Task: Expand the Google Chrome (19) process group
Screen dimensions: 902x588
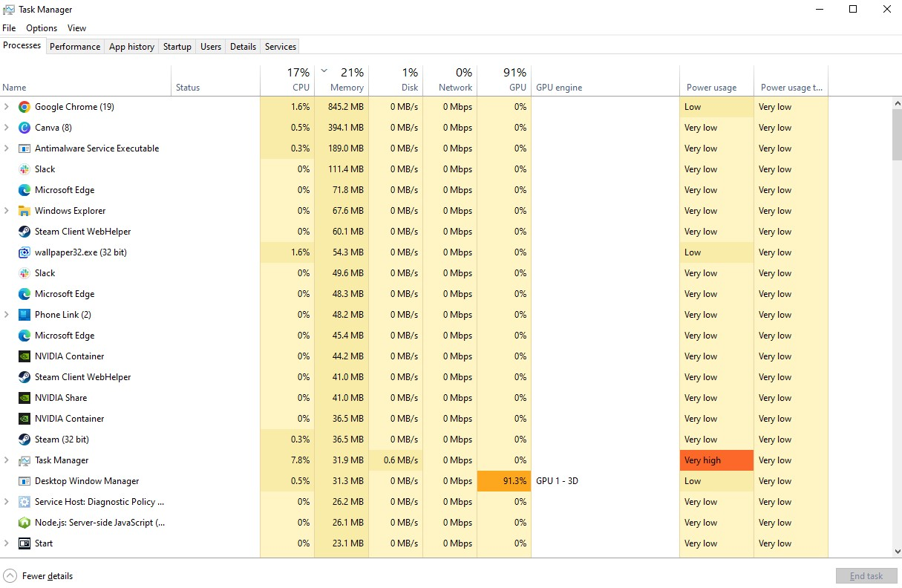Action: pos(7,107)
